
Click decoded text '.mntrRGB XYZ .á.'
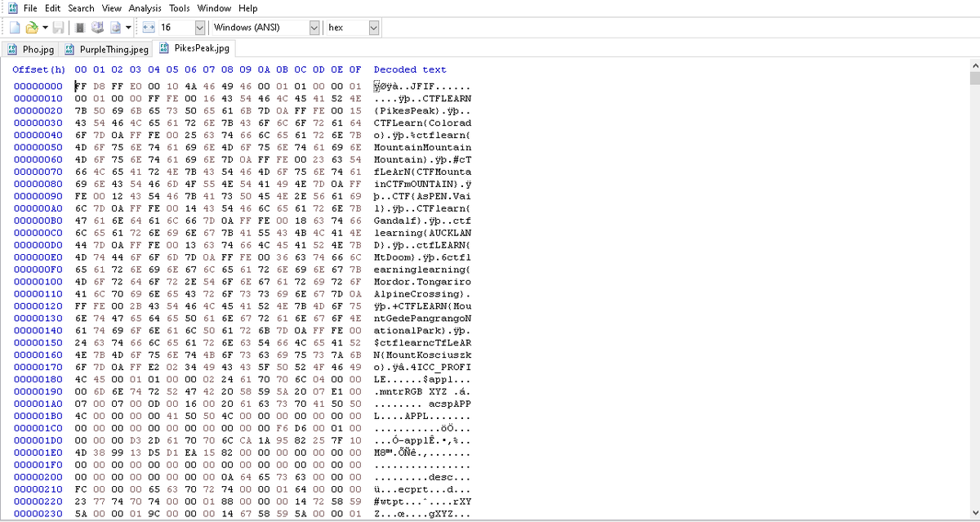coord(422,392)
